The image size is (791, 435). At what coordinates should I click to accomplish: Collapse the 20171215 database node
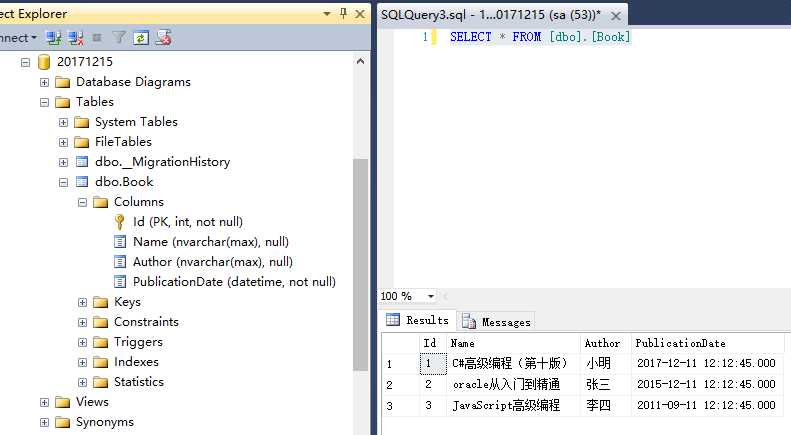point(25,63)
